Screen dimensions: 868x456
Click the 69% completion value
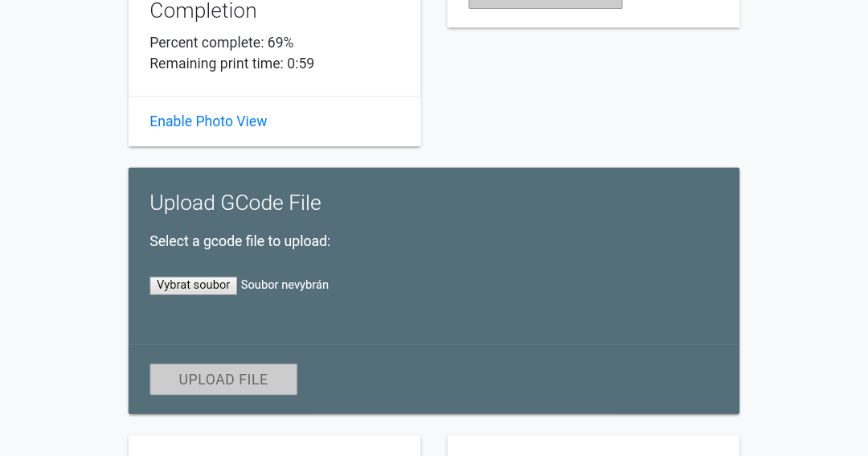(280, 43)
